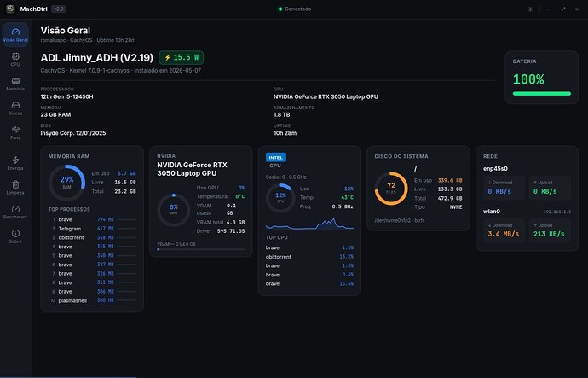The image size is (588, 378).
Task: Open the Visão Geral sidebar icon
Action: pyautogui.click(x=15, y=34)
